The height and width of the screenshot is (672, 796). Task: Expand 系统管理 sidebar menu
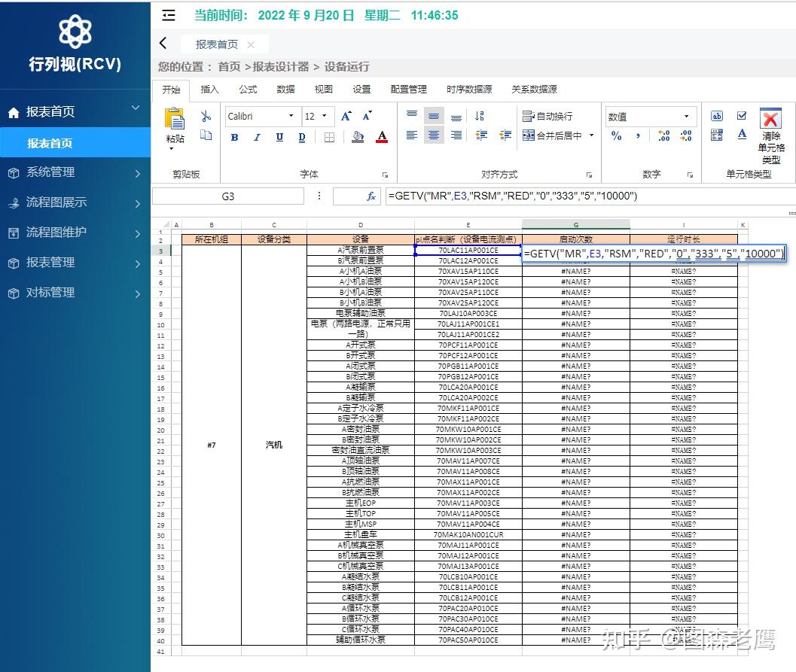(x=75, y=173)
